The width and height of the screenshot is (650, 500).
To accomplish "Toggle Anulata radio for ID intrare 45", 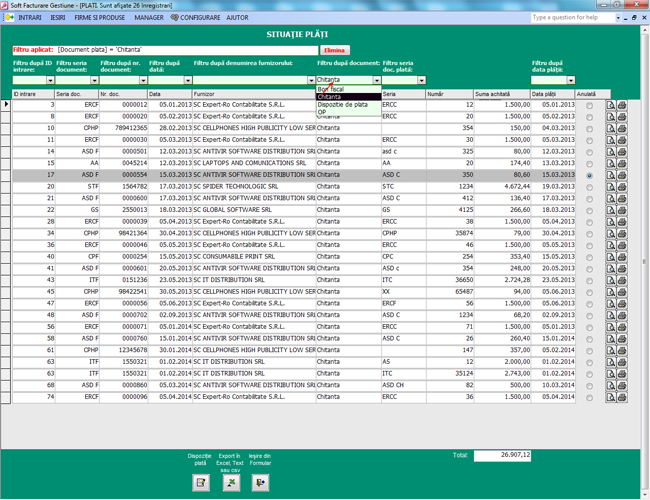I will coord(589,292).
